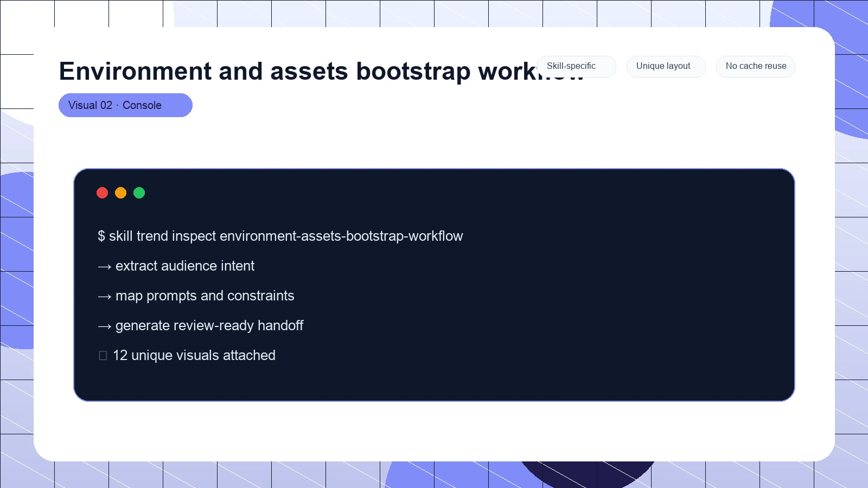Click the box glyph before 12 unique visuals
The width and height of the screenshot is (868, 488).
pos(103,356)
